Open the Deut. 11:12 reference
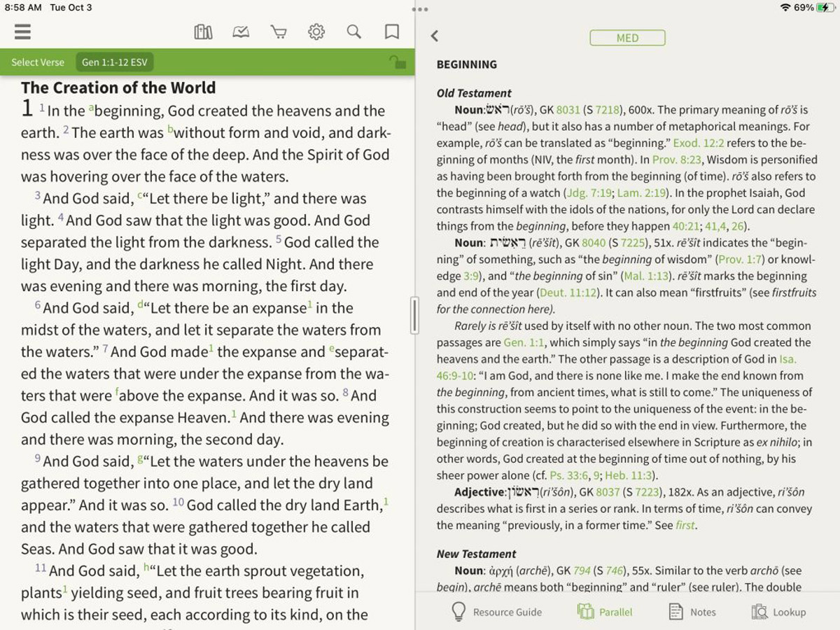This screenshot has height=630, width=840. click(568, 293)
